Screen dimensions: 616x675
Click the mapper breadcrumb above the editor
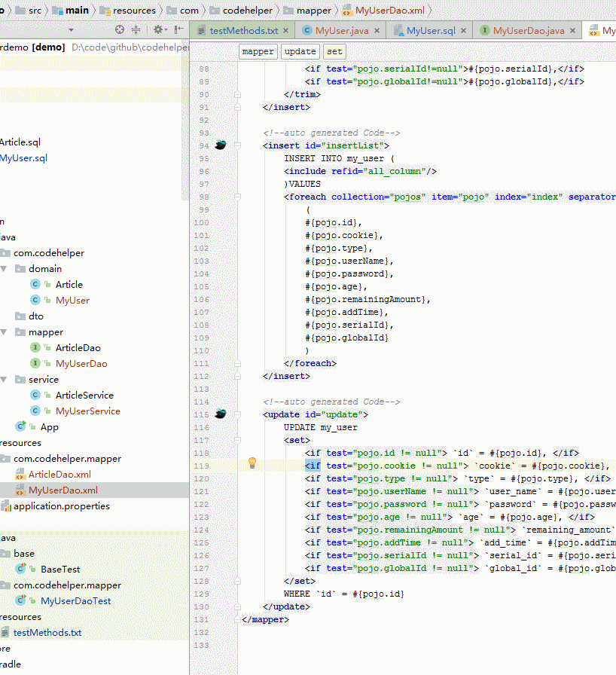click(x=258, y=51)
